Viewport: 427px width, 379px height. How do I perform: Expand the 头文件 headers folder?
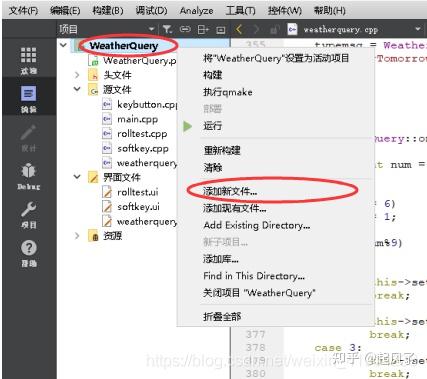77,75
